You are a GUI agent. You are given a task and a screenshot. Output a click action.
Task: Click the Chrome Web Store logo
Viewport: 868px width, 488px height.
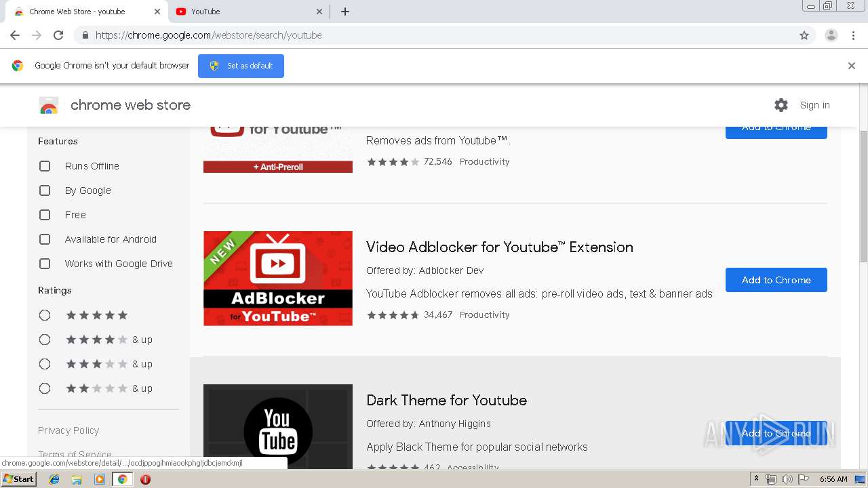[x=48, y=105]
